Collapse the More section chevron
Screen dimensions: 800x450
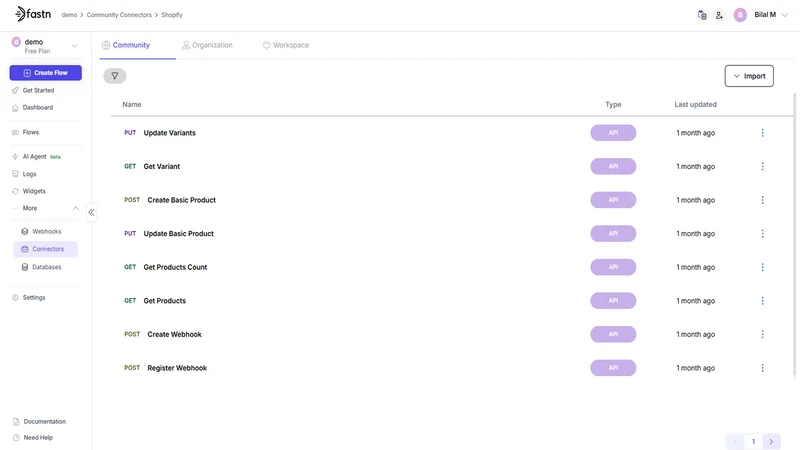(x=76, y=208)
